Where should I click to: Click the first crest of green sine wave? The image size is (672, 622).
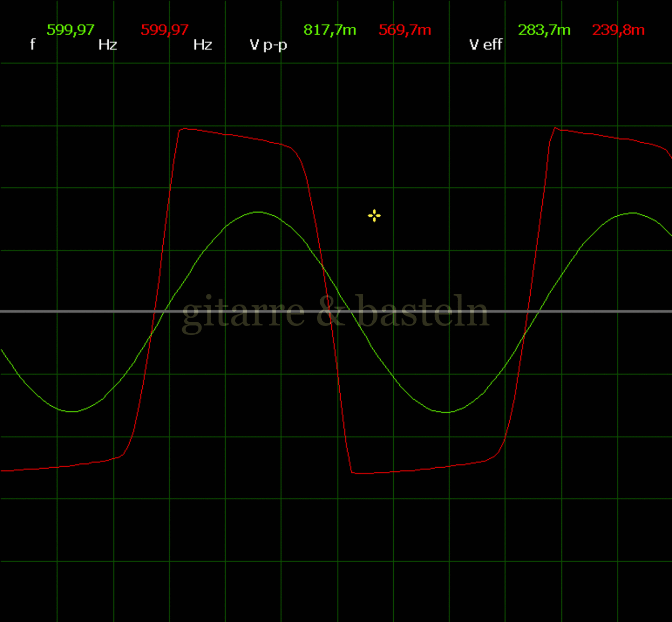pyautogui.click(x=258, y=212)
